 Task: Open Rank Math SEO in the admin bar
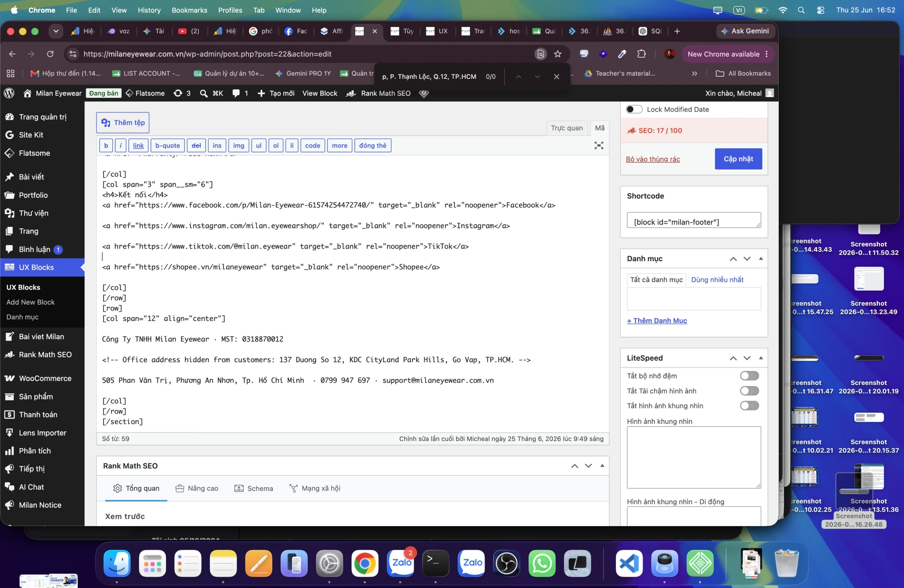point(378,93)
